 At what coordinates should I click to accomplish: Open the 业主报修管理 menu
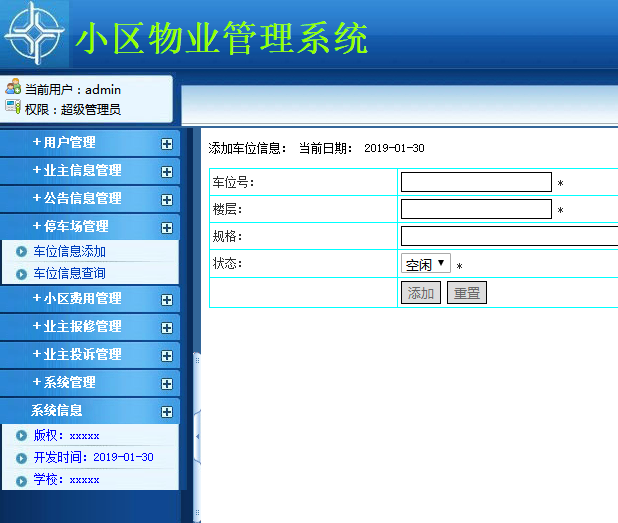[77, 326]
